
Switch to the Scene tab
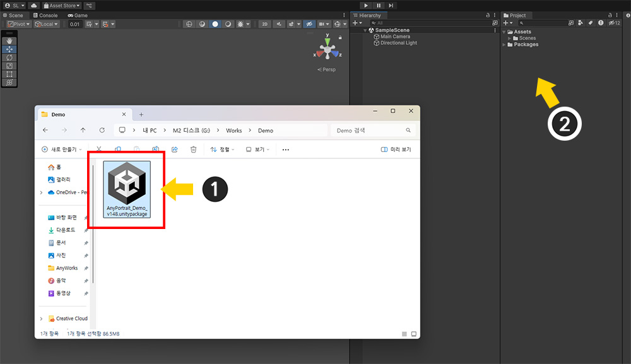(13, 15)
